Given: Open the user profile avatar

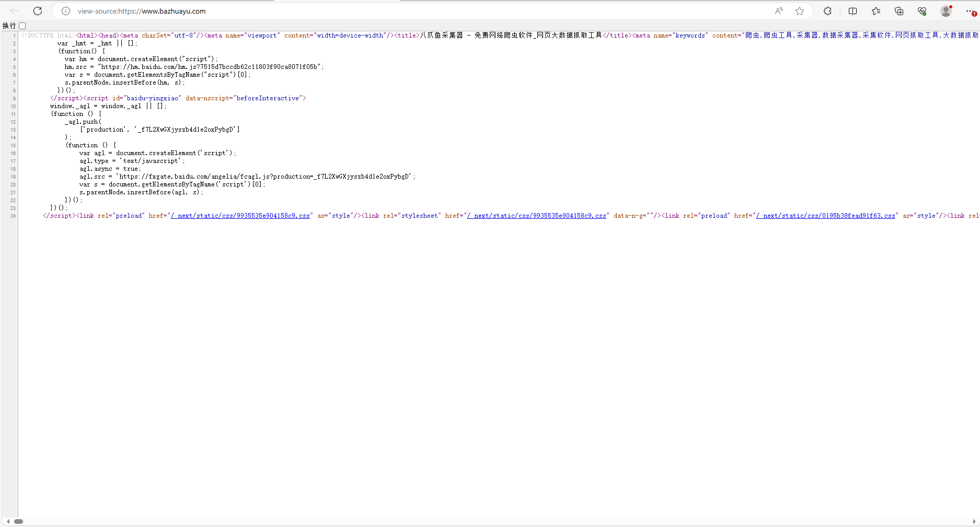Looking at the screenshot, I should click(x=946, y=11).
